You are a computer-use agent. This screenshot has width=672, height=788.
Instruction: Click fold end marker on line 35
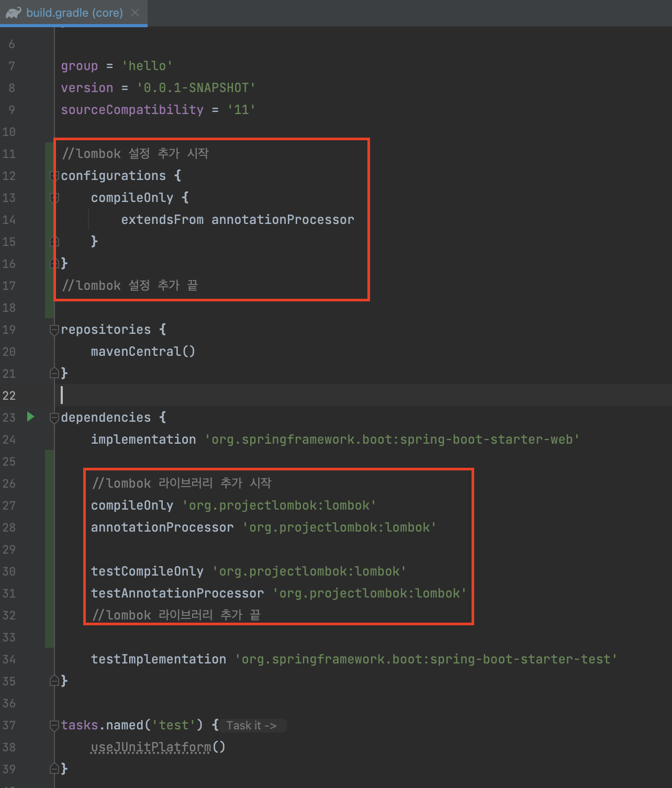pyautogui.click(x=54, y=681)
